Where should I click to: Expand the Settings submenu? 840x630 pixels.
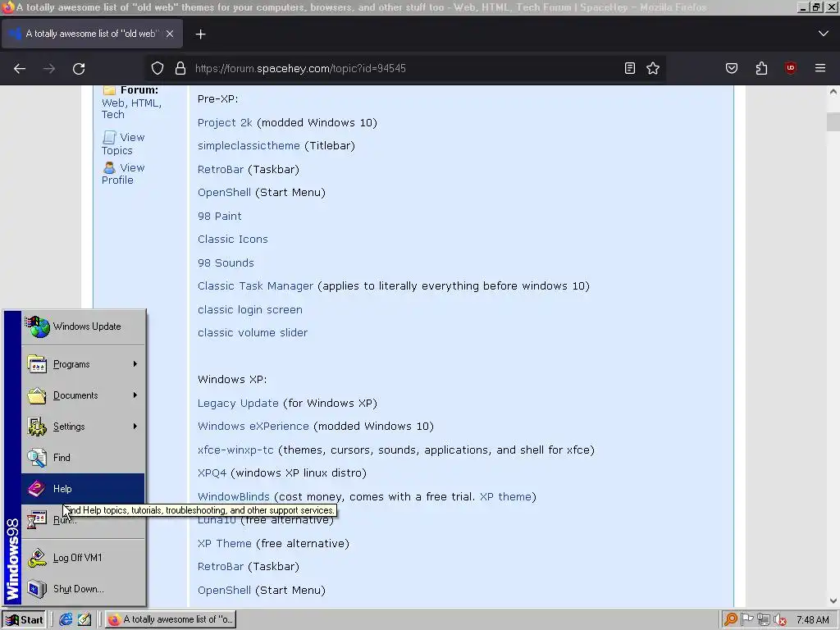83,427
